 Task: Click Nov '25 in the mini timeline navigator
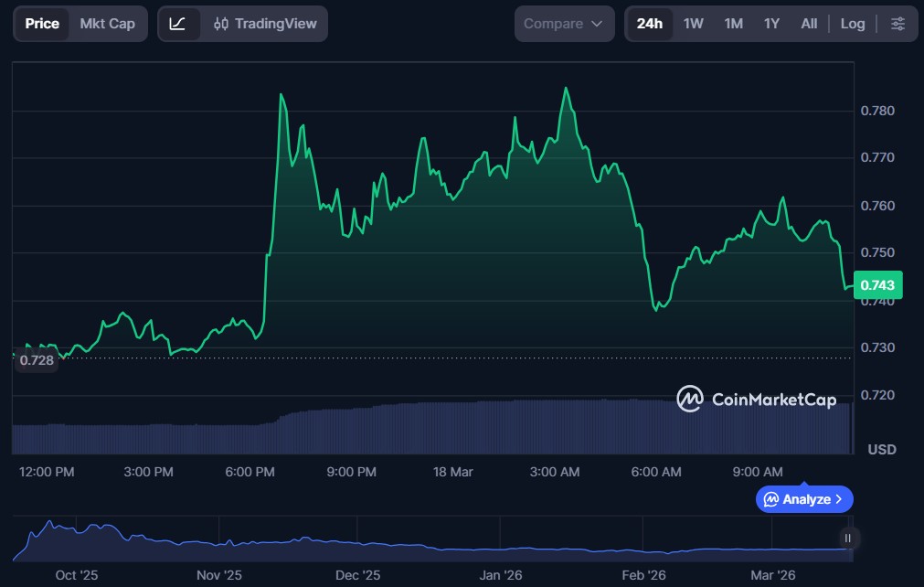[x=219, y=575]
